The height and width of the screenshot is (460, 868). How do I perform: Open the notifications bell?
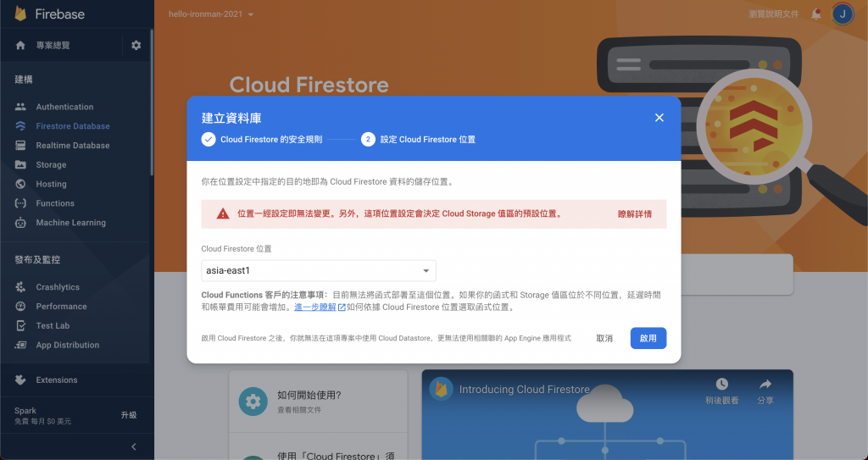click(x=816, y=14)
